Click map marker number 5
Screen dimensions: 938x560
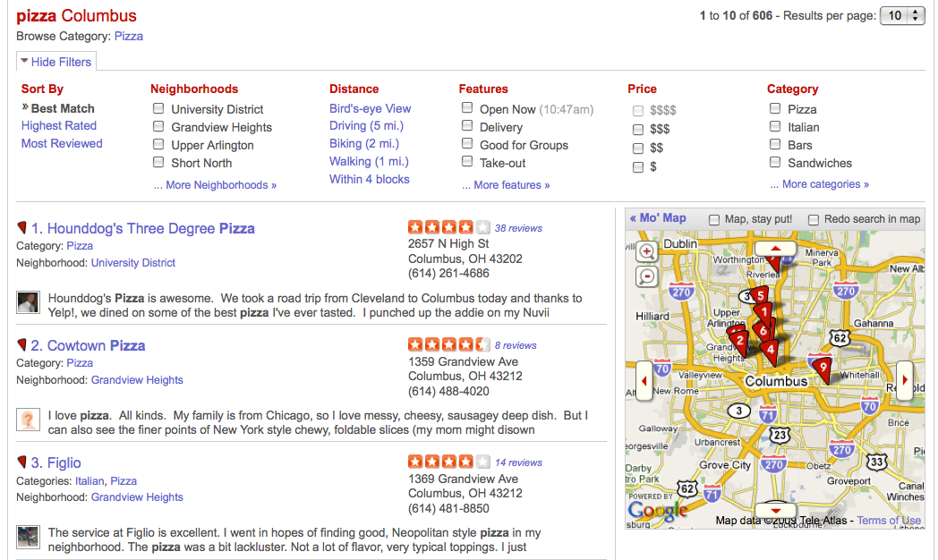tap(760, 294)
